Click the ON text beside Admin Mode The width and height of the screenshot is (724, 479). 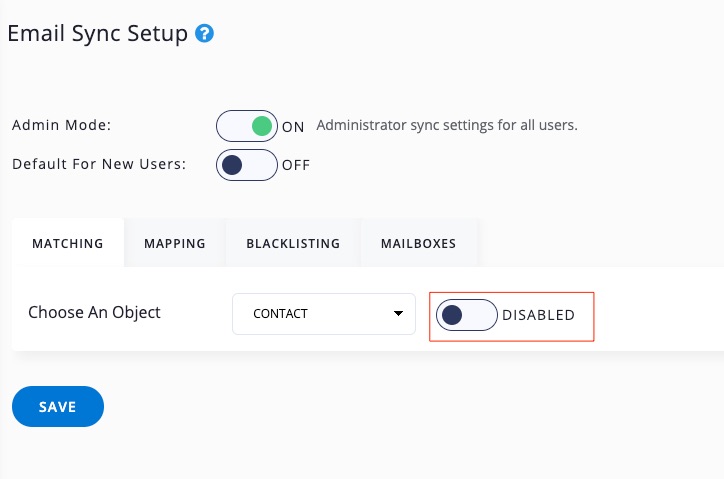[293, 127]
